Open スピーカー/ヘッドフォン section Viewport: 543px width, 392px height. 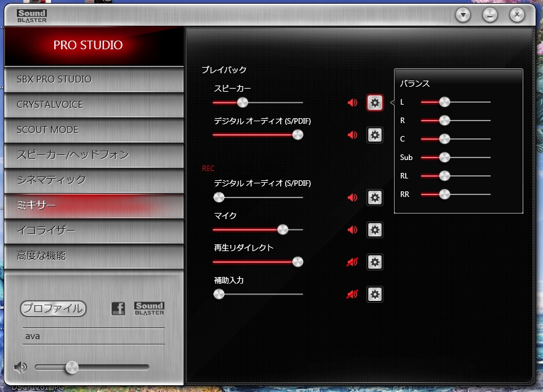[x=94, y=155]
